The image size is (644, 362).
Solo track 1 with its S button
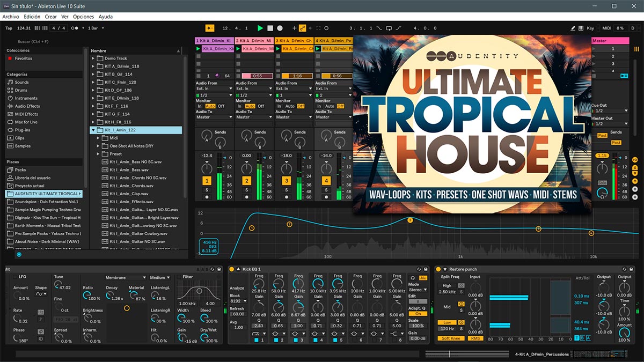coord(207,190)
